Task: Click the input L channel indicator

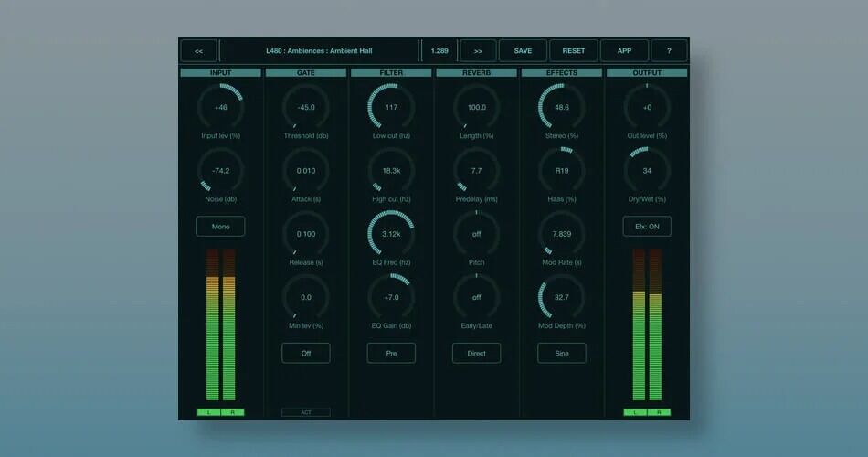Action: [208, 412]
